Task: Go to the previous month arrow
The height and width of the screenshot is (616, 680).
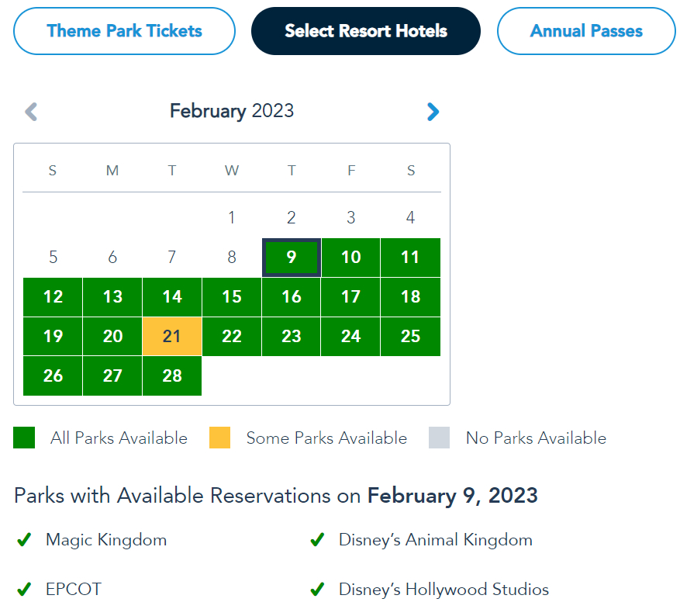Action: point(31,112)
